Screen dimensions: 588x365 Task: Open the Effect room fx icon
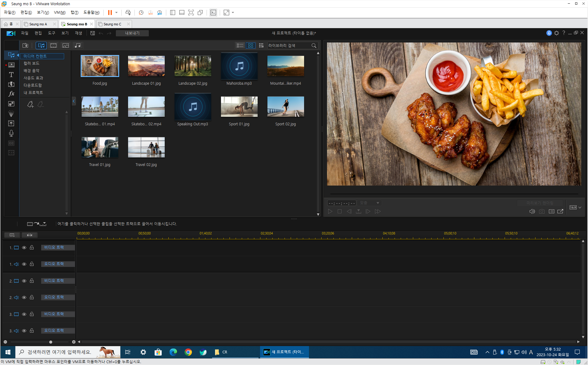[x=11, y=94]
